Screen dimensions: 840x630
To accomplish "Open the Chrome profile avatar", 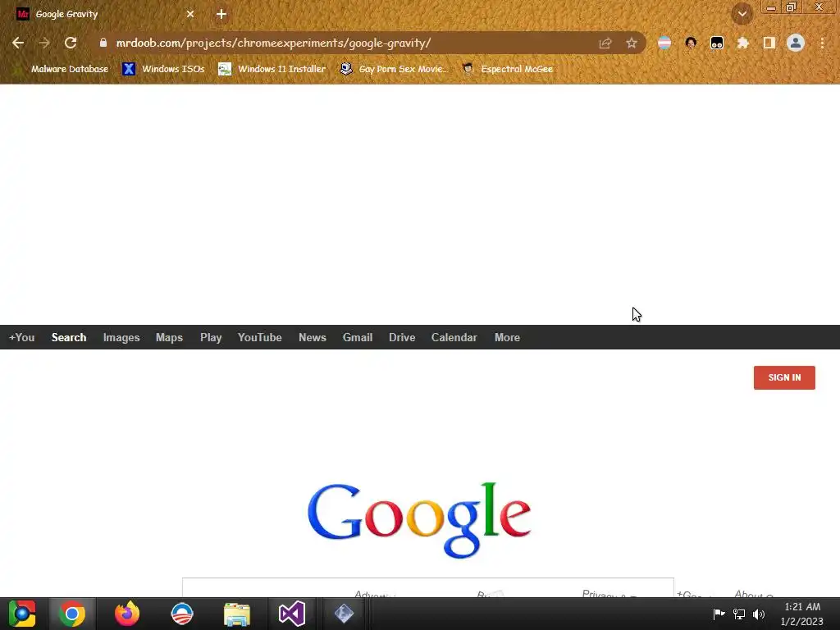I will (796, 43).
